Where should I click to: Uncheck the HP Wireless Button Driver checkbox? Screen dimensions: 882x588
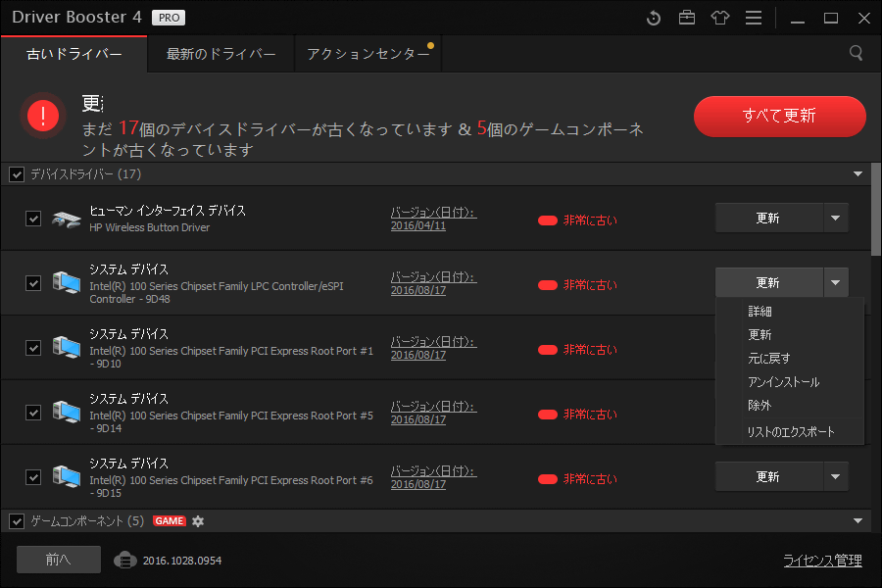(33, 219)
